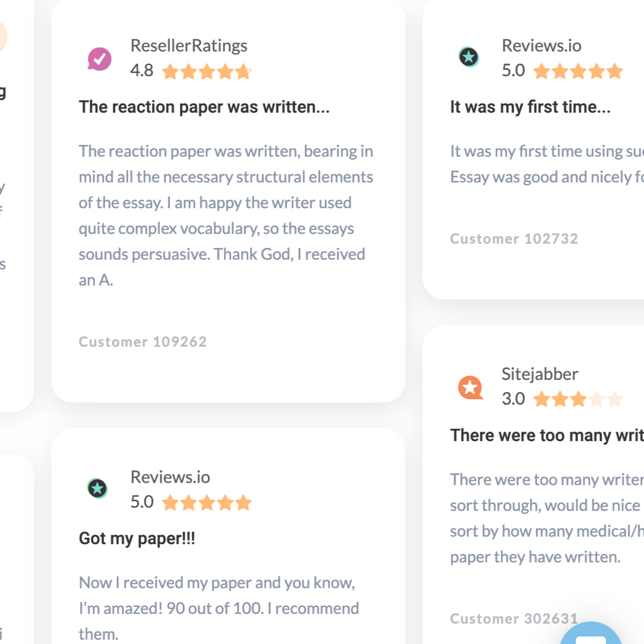Select 'Got my paper!!!' review heading

[137, 538]
